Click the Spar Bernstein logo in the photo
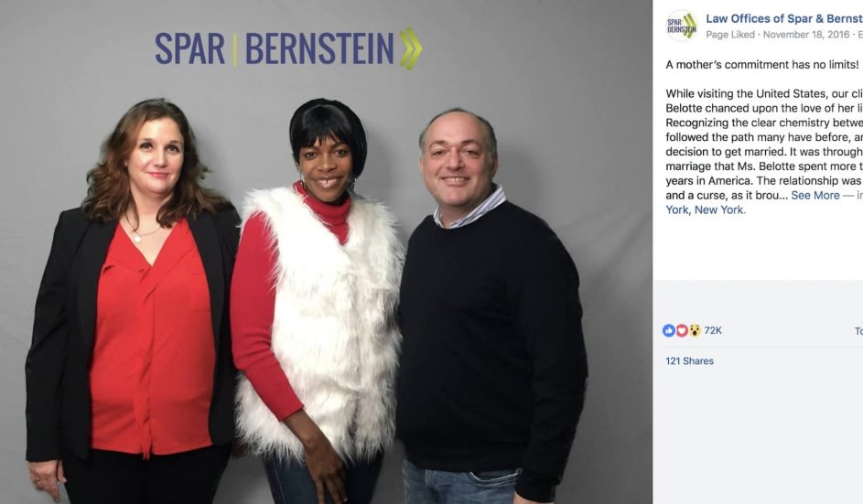 [288, 48]
